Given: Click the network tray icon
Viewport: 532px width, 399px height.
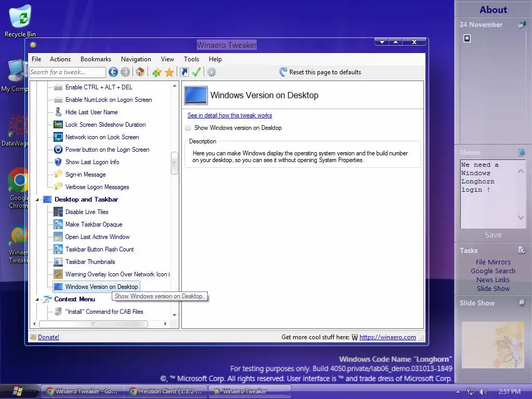Looking at the screenshot, I should [x=470, y=392].
